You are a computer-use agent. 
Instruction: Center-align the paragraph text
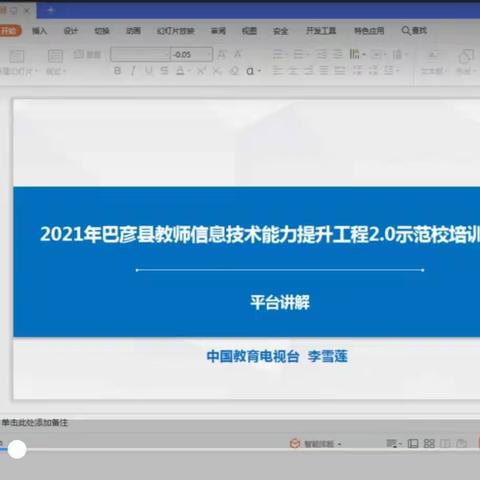(293, 70)
